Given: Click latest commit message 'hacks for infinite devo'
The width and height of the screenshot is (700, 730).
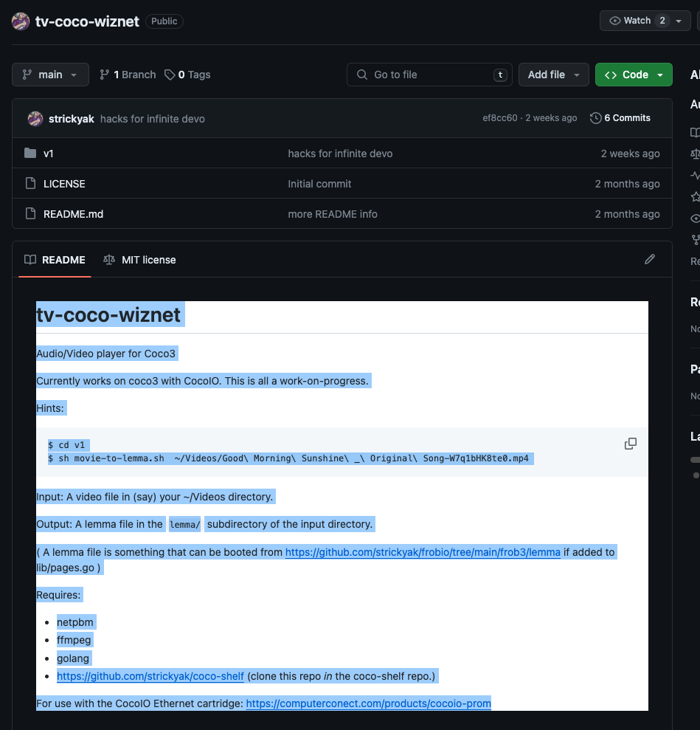Looking at the screenshot, I should click(x=153, y=119).
